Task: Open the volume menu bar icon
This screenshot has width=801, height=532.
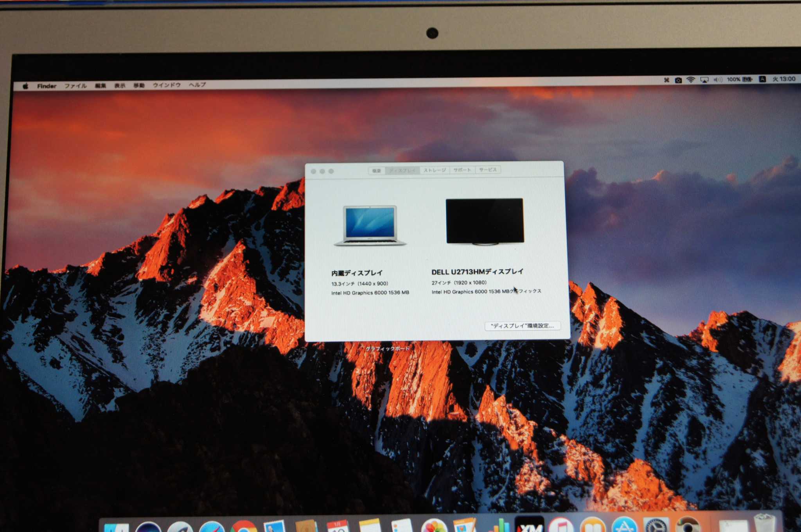Action: (x=717, y=80)
